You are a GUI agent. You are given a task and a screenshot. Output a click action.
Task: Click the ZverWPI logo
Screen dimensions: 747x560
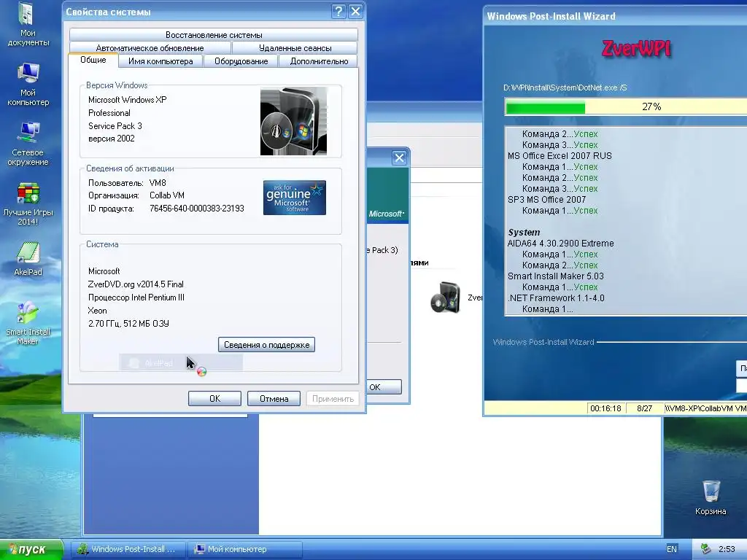click(636, 49)
